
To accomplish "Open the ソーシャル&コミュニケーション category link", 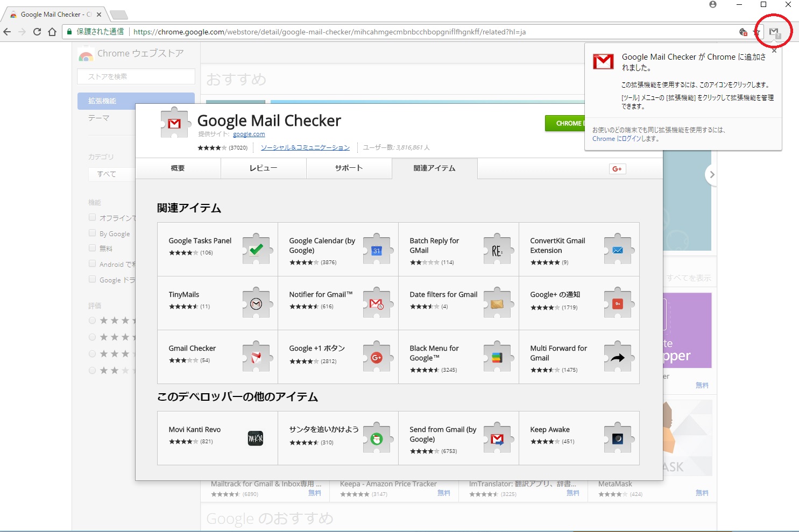I will point(305,147).
